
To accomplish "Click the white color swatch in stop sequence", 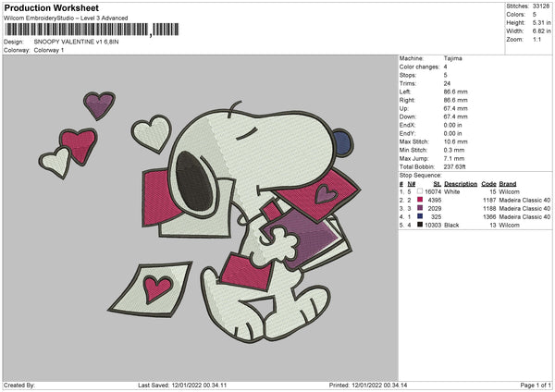I will click(420, 191).
